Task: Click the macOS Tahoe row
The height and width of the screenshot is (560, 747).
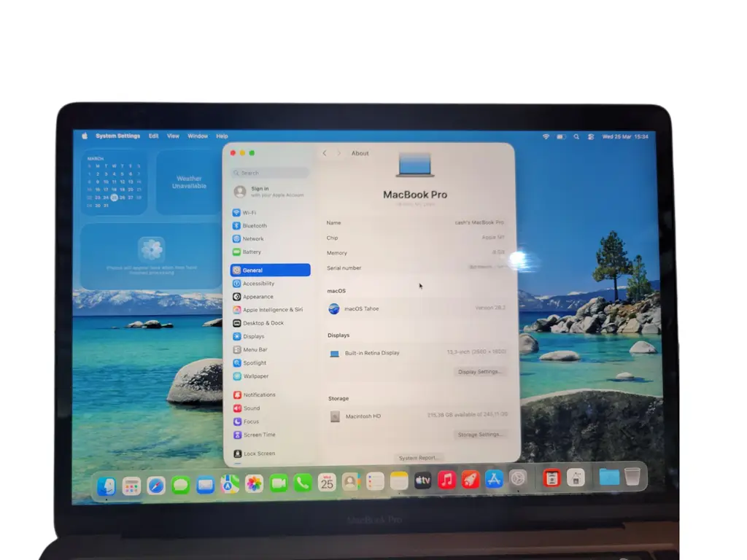Action: coord(417,308)
